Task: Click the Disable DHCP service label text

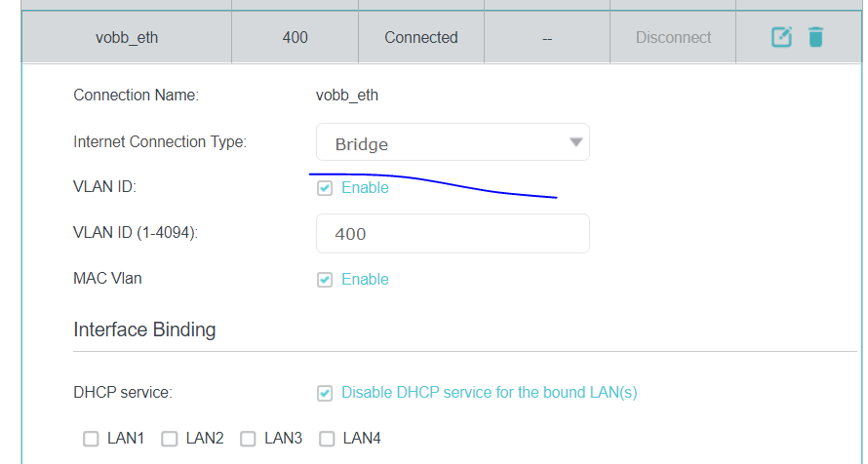Action: tap(490, 393)
